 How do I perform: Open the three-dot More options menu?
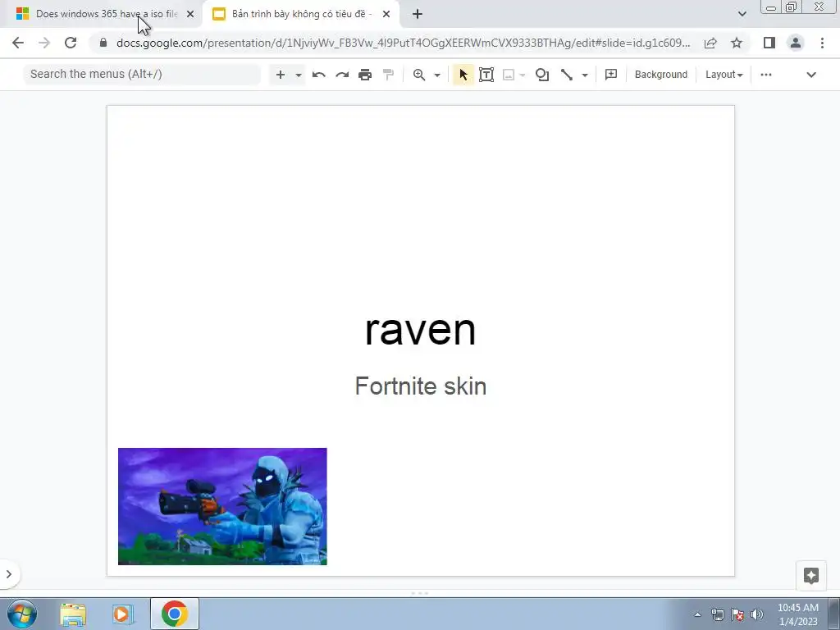tap(766, 75)
